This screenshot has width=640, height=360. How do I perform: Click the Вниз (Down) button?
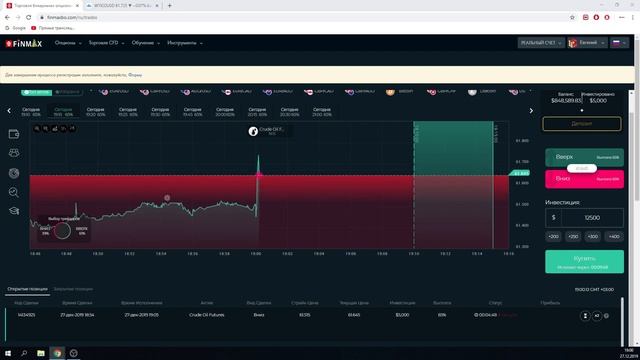(584, 179)
